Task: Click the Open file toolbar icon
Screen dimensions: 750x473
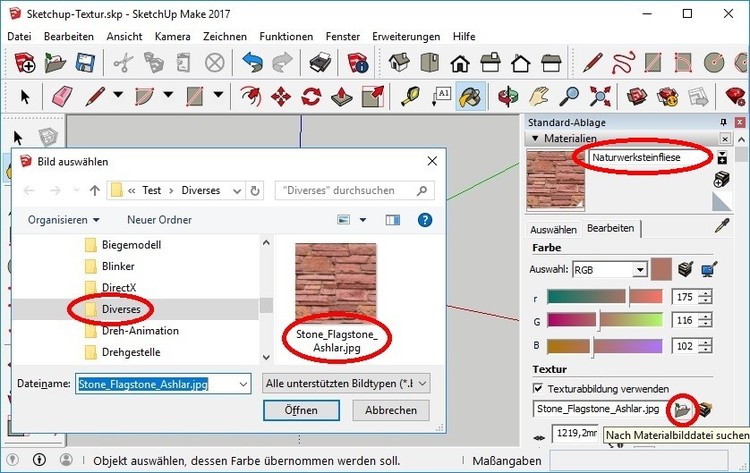Action: coord(55,63)
